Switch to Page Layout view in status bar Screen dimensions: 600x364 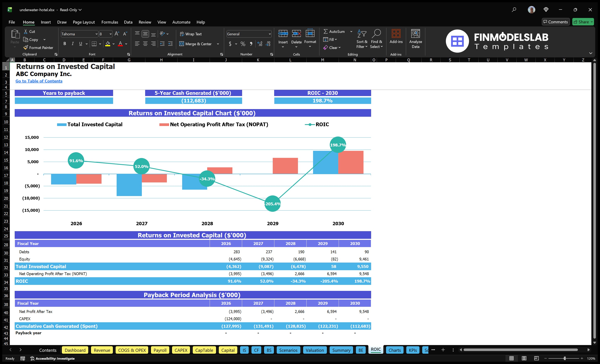tap(524, 358)
